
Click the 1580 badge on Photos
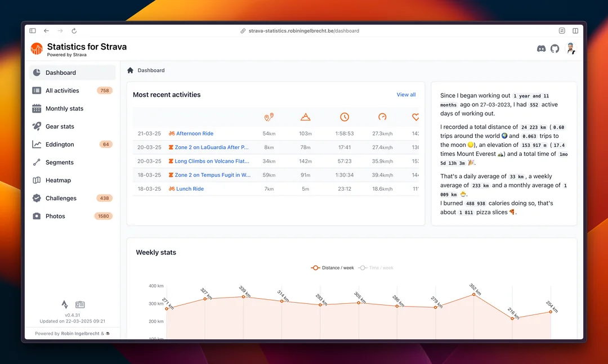tap(104, 216)
